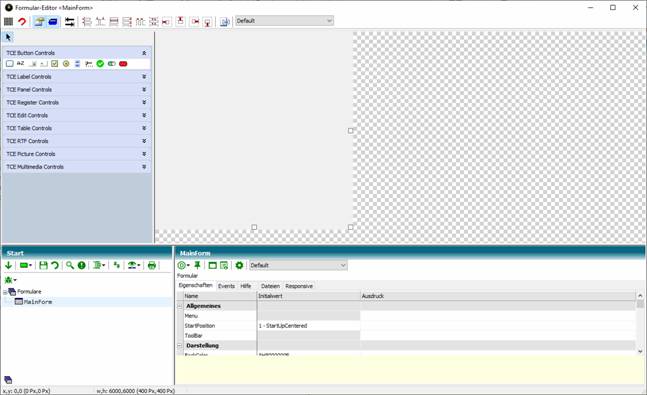Click the property grid vertical scrollbar down arrow
The height and width of the screenshot is (395, 647).
[x=640, y=351]
